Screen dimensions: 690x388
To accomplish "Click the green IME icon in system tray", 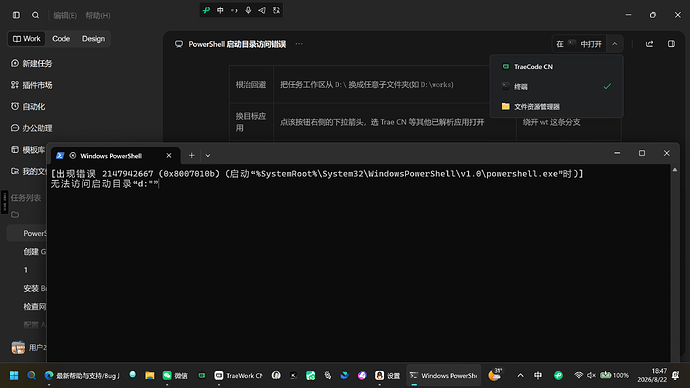I will 558,375.
